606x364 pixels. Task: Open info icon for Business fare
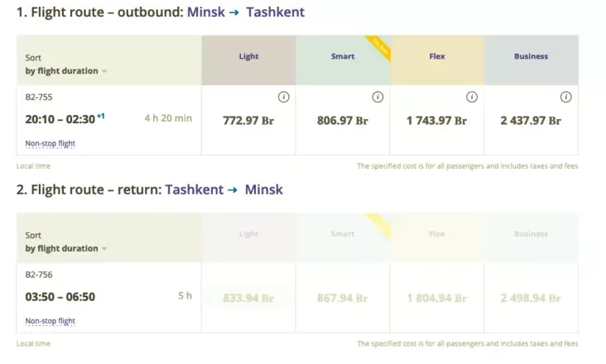(565, 97)
